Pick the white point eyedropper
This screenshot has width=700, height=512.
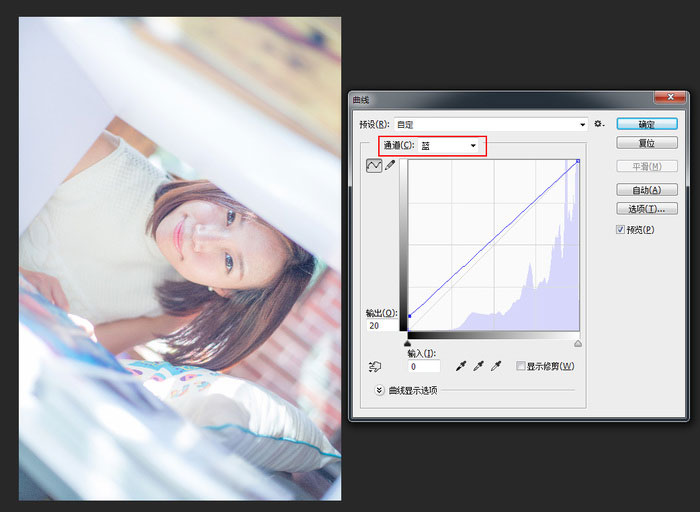pyautogui.click(x=496, y=366)
